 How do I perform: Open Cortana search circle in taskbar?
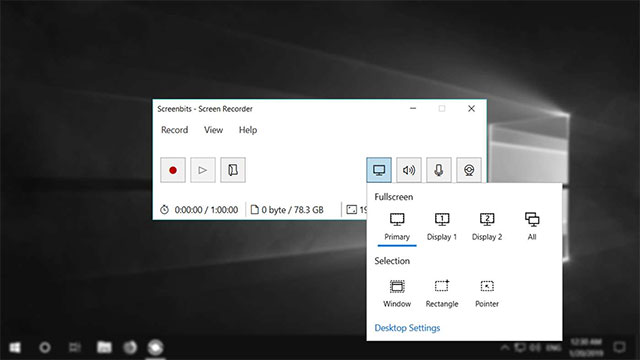pyautogui.click(x=44, y=347)
